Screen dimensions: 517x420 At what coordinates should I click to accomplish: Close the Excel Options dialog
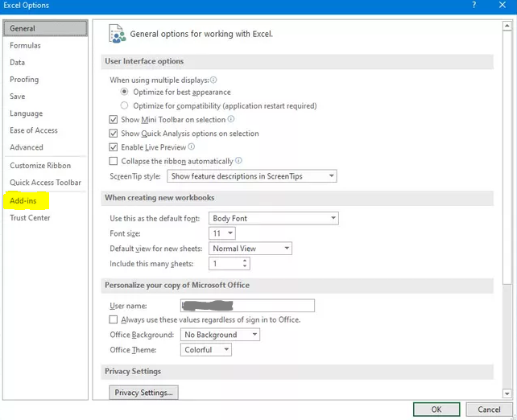(x=503, y=5)
